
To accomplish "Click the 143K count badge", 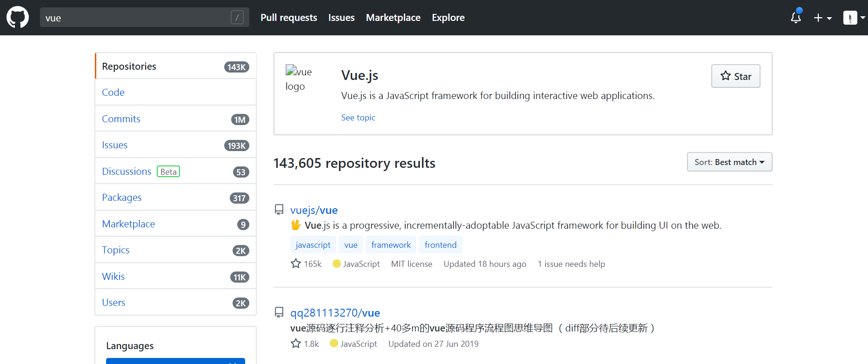I will pyautogui.click(x=237, y=67).
